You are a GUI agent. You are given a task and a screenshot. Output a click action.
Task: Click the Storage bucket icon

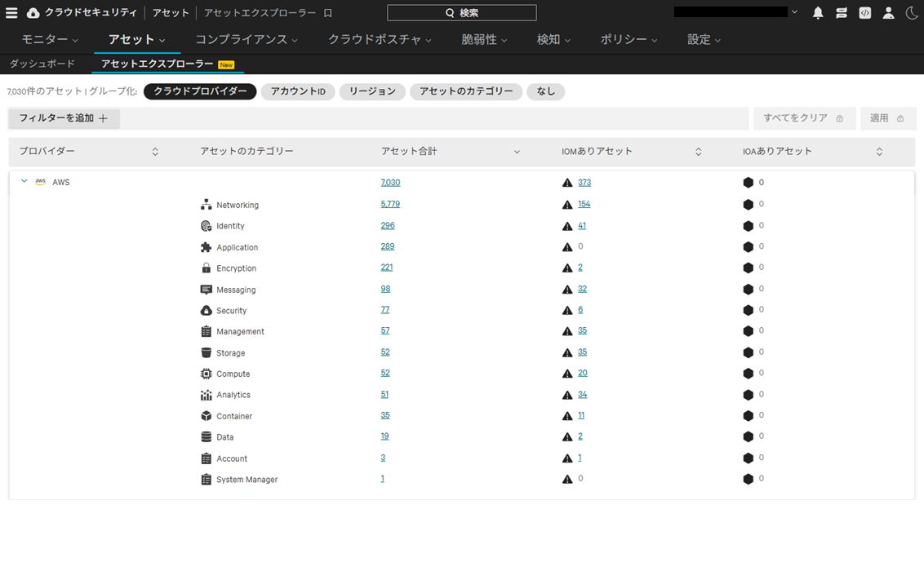point(207,352)
